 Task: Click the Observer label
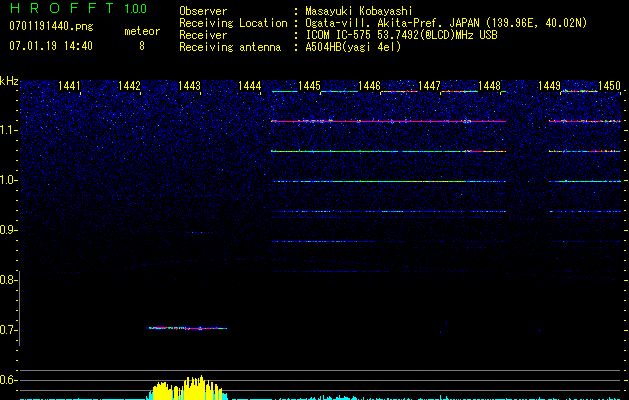203,11
